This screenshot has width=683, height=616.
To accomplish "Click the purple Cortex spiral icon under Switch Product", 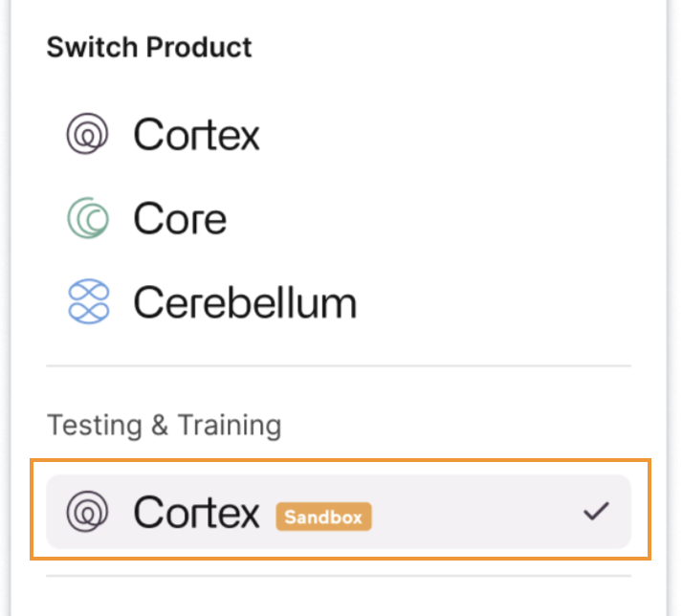I will [x=87, y=133].
